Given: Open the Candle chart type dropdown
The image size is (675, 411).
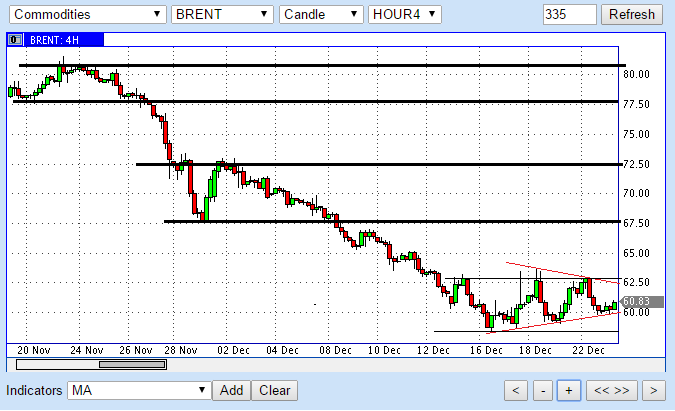Looking at the screenshot, I should [x=321, y=15].
